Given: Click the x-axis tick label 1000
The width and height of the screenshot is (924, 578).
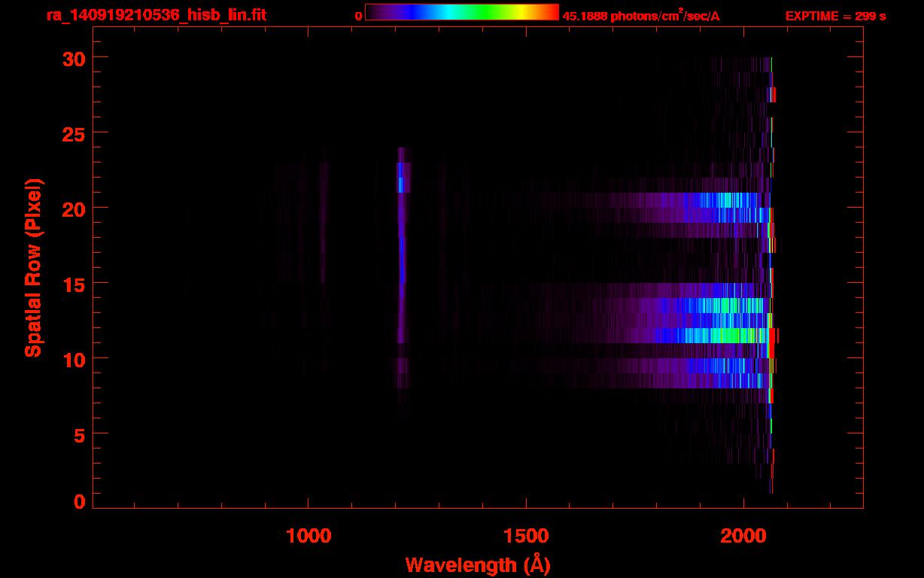Looking at the screenshot, I should (x=309, y=535).
